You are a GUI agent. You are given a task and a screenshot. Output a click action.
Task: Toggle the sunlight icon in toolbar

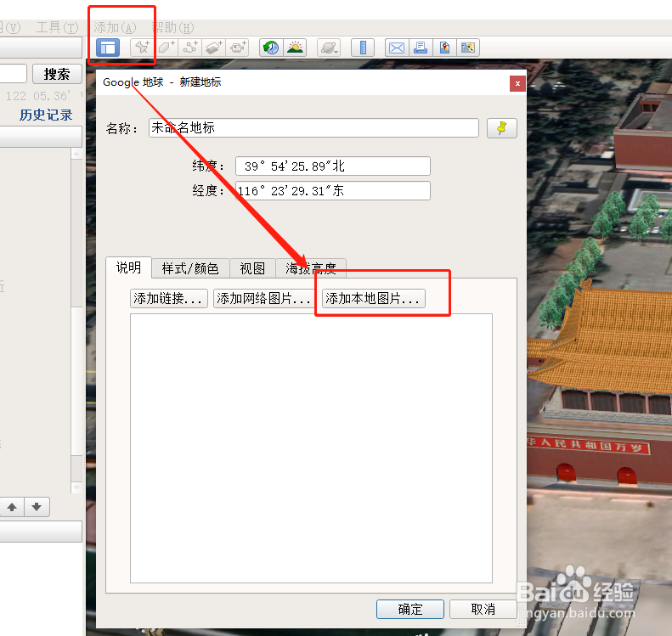[295, 48]
